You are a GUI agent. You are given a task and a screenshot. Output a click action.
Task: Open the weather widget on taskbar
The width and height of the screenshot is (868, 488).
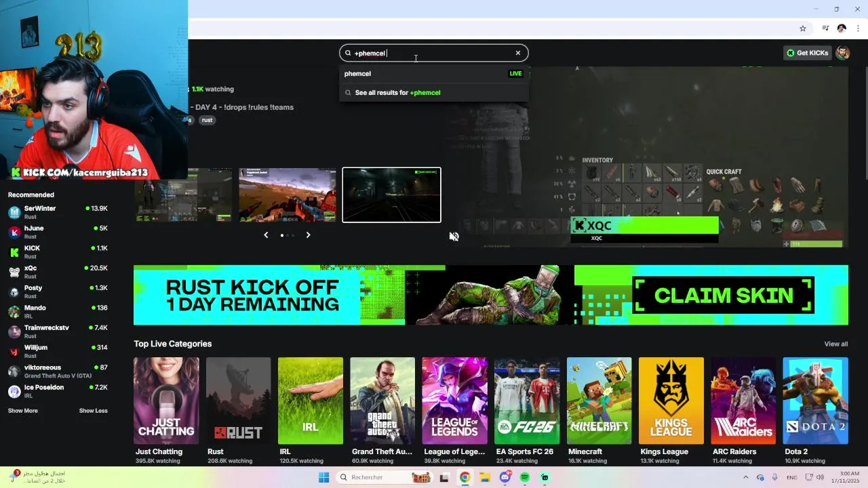[x=38, y=477]
